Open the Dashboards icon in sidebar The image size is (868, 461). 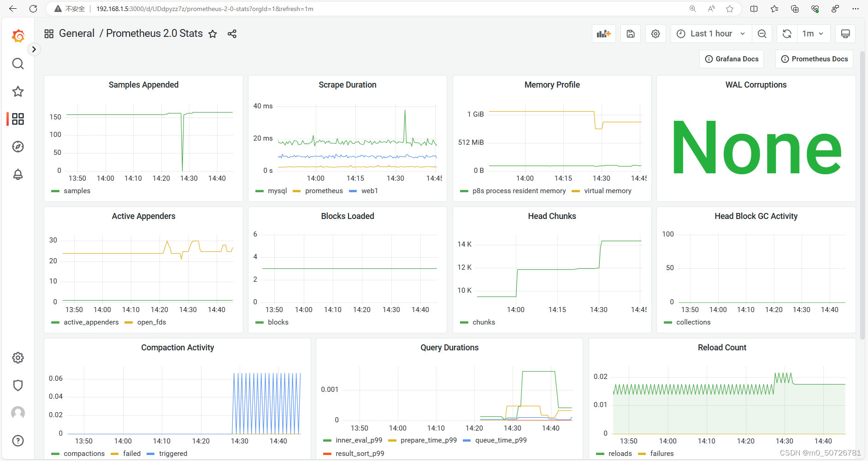[x=18, y=119]
